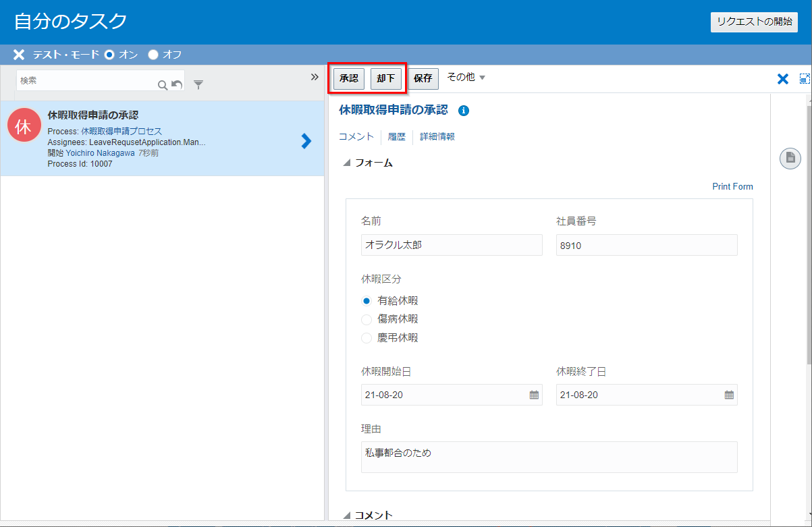Collapse the task list panel with double chevron
812x527 pixels.
tap(315, 77)
